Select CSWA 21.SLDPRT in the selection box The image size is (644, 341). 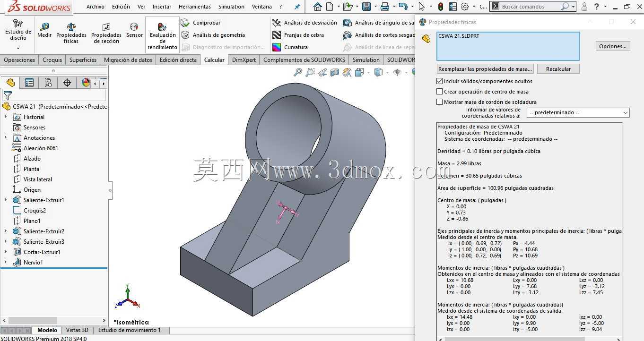(x=459, y=36)
